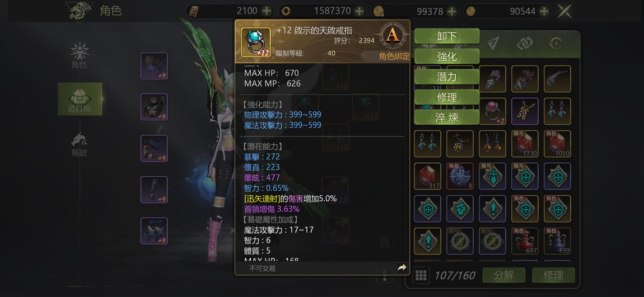Click the 強化 enhance button
The image size is (644, 297).
click(x=447, y=56)
